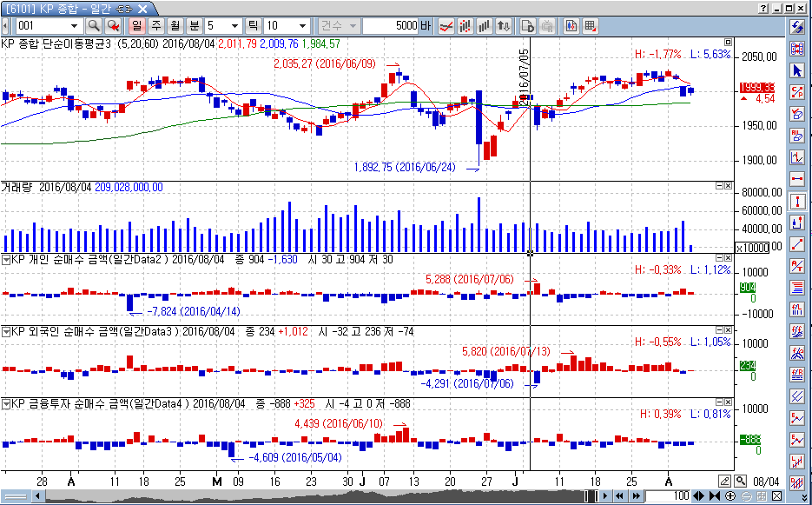Click the 틱 (tick) period button
Viewport: 812px width, 505px height.
[253, 26]
